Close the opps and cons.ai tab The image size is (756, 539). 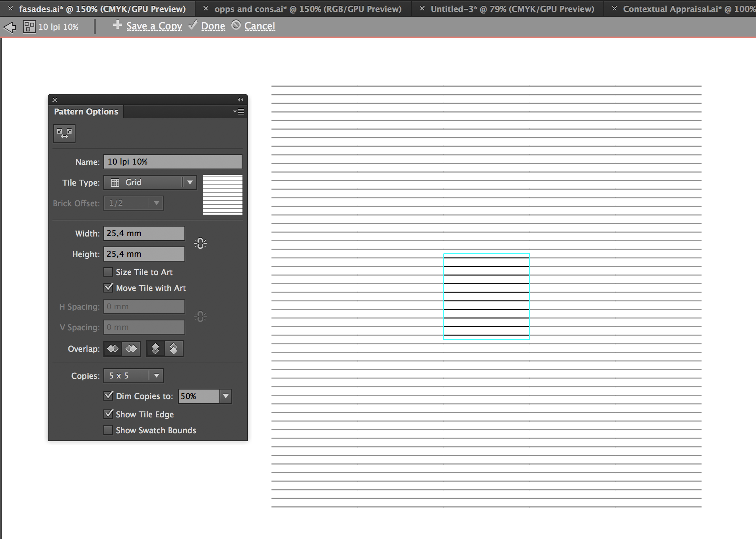click(206, 8)
